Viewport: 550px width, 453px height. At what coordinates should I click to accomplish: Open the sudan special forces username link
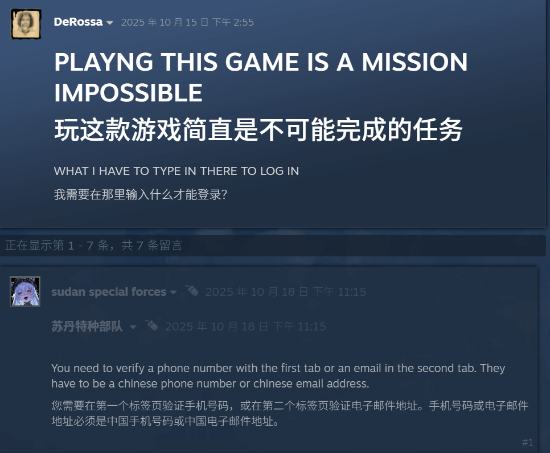coord(109,292)
